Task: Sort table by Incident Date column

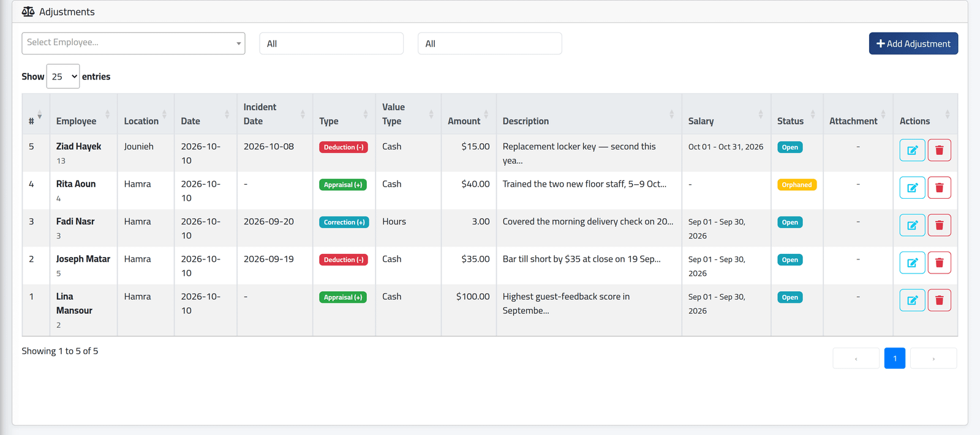Action: click(x=274, y=114)
